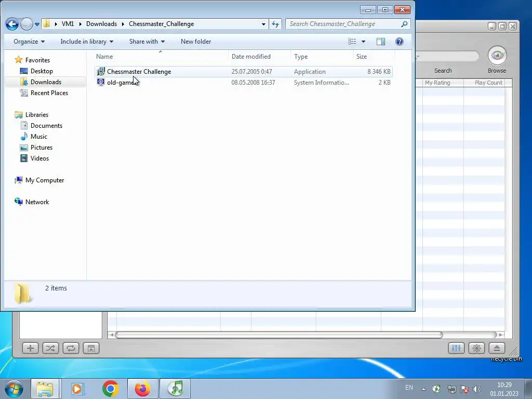Add a playlist with the plus button
The height and width of the screenshot is (399, 532).
[x=30, y=348]
